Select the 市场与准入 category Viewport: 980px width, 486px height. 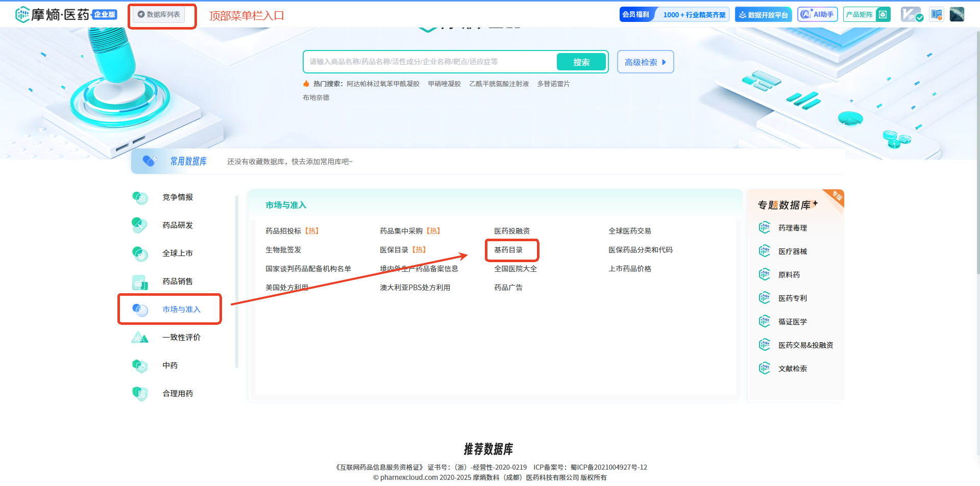(x=181, y=310)
